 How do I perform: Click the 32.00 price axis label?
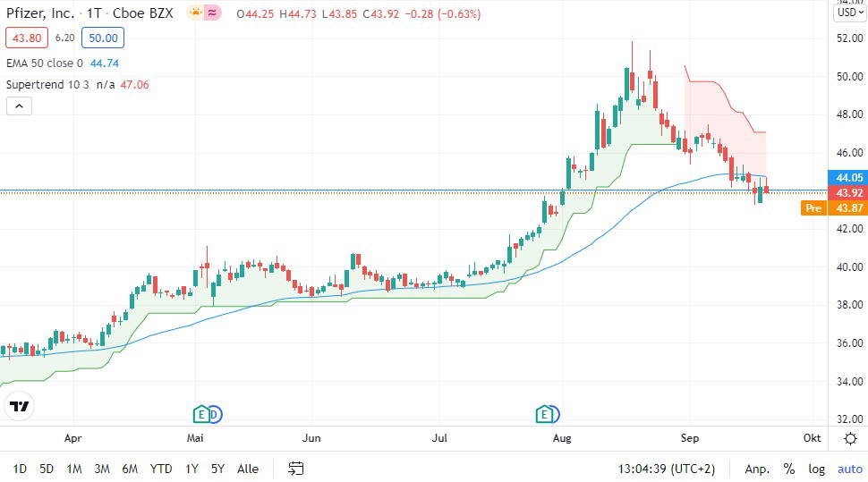[850, 419]
